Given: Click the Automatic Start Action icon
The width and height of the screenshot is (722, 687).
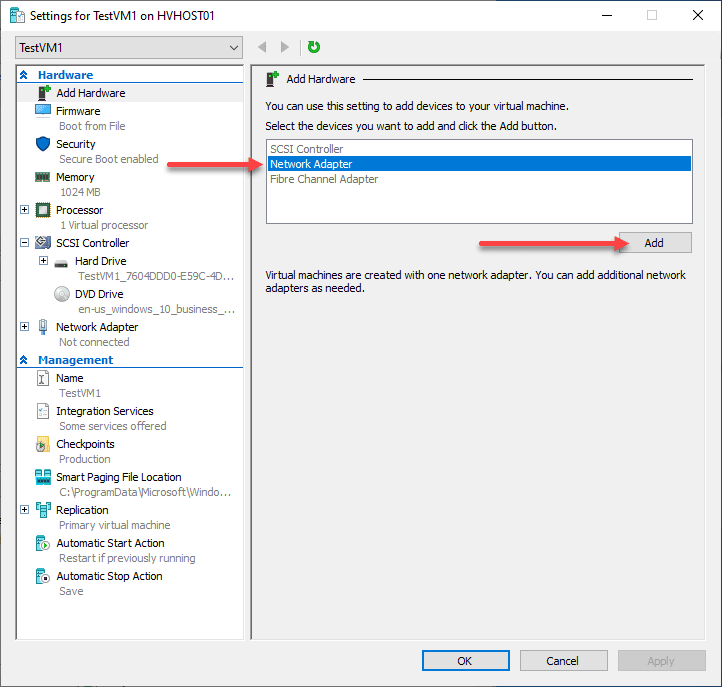Looking at the screenshot, I should pos(43,543).
